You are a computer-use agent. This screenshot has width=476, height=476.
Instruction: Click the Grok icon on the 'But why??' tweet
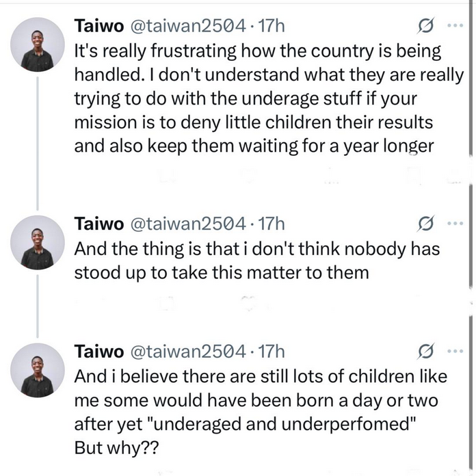coord(425,352)
